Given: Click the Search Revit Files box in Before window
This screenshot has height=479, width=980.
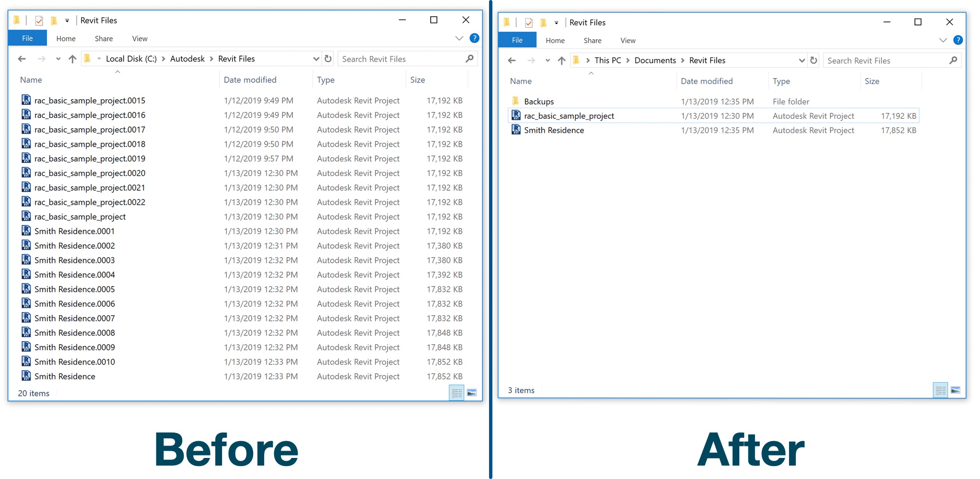Looking at the screenshot, I should [401, 59].
